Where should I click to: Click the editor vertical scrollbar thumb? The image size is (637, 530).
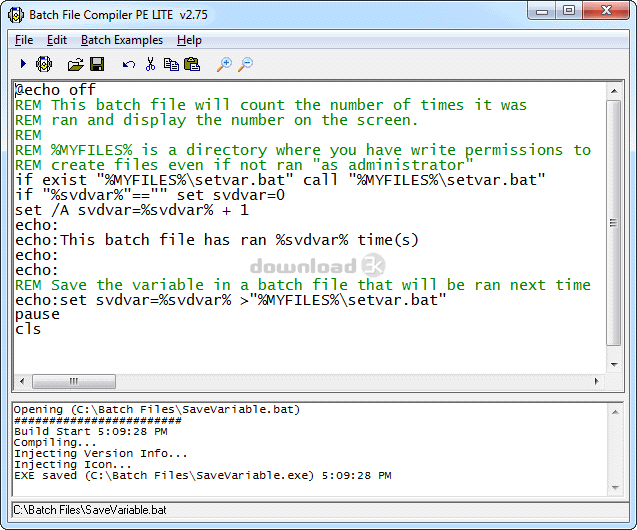click(614, 223)
